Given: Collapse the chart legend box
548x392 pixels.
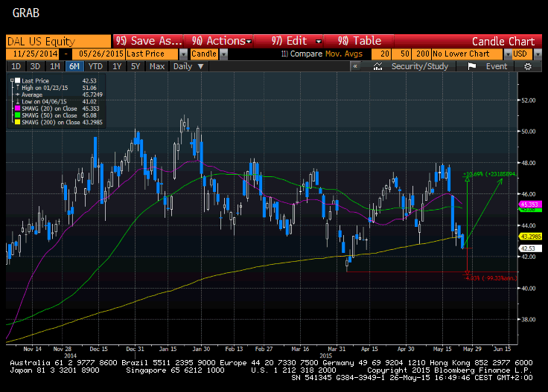Looking at the screenshot, I should tap(12, 80).
